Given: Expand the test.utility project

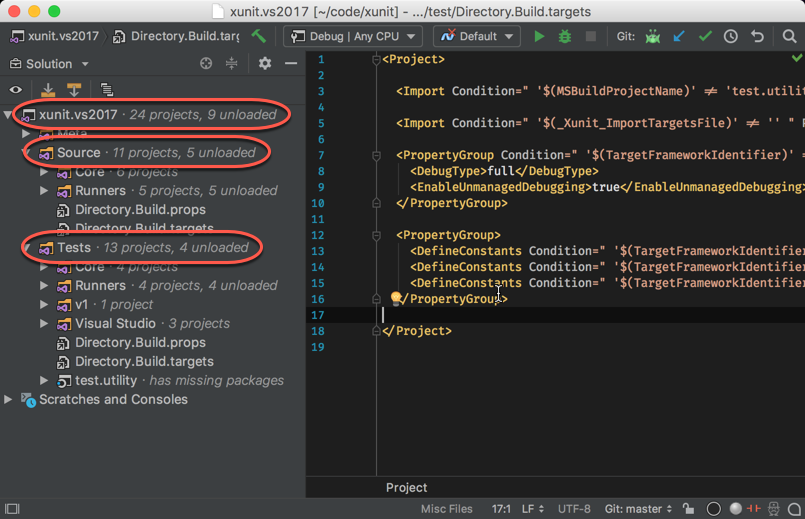Looking at the screenshot, I should [44, 380].
